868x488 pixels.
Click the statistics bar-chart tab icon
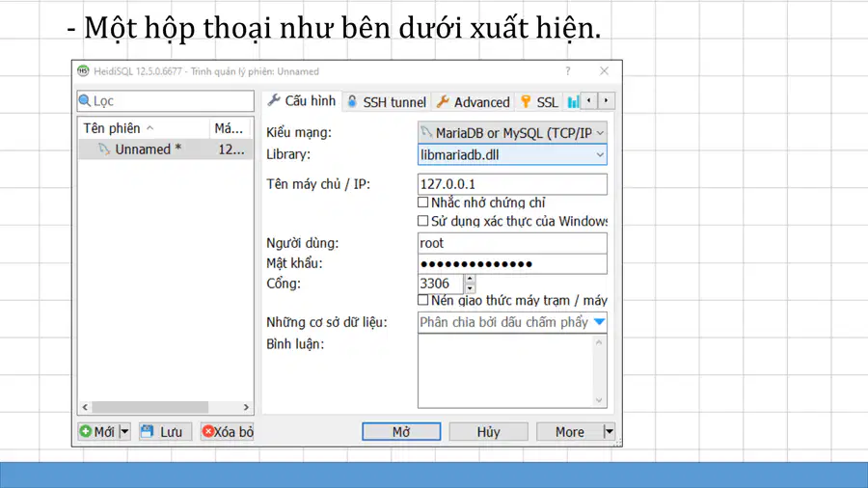click(573, 102)
